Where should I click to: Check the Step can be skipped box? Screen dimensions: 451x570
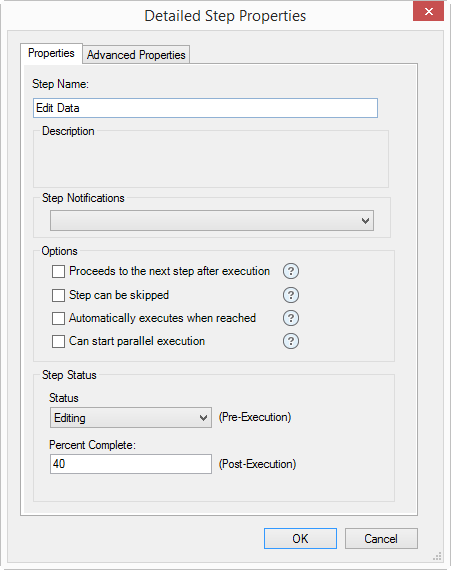[59, 295]
